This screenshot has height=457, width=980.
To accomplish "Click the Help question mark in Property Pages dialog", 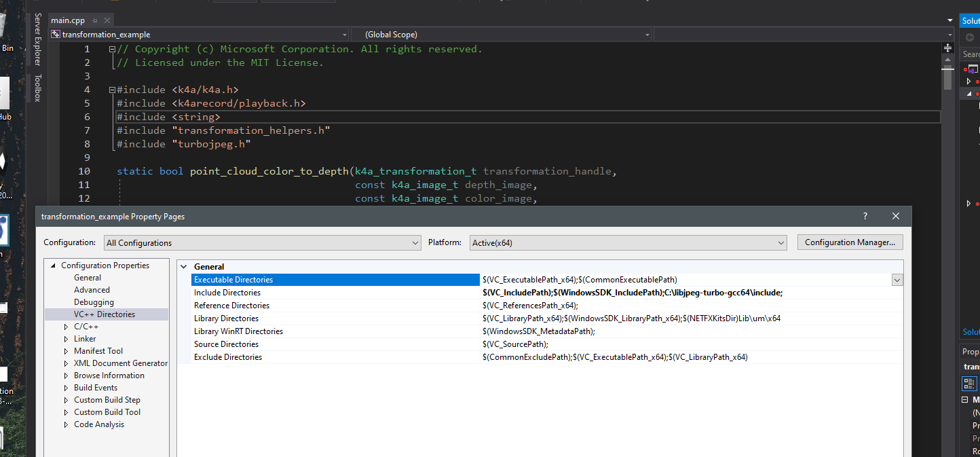I will [865, 216].
